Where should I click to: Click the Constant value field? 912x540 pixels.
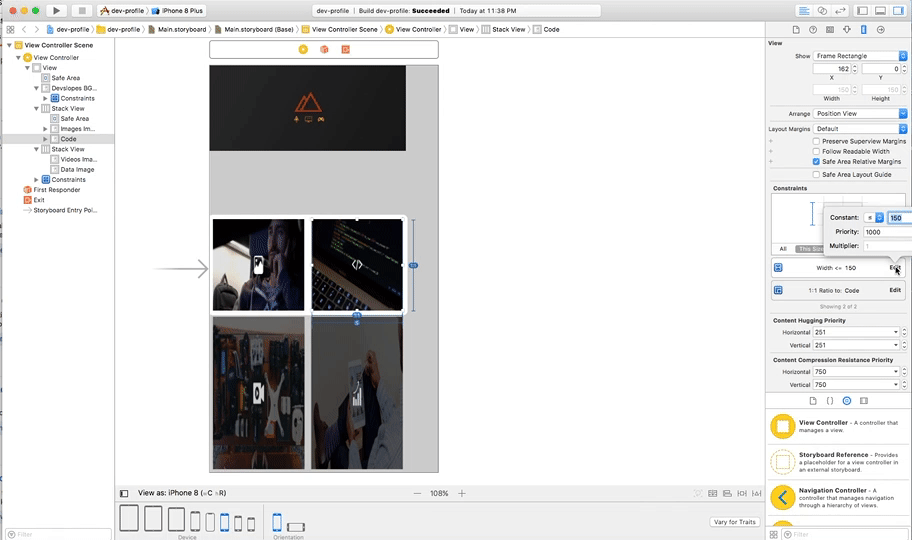click(899, 218)
